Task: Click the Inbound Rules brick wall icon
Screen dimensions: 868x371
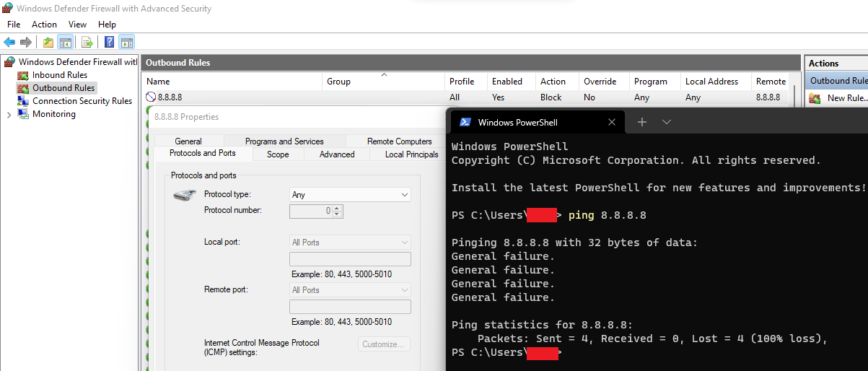Action: (x=23, y=75)
